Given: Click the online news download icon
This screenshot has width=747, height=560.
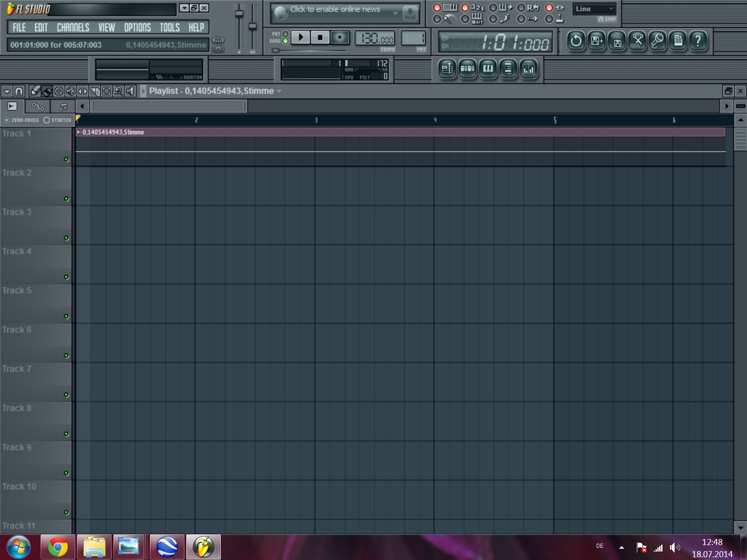Looking at the screenshot, I should tap(410, 13).
